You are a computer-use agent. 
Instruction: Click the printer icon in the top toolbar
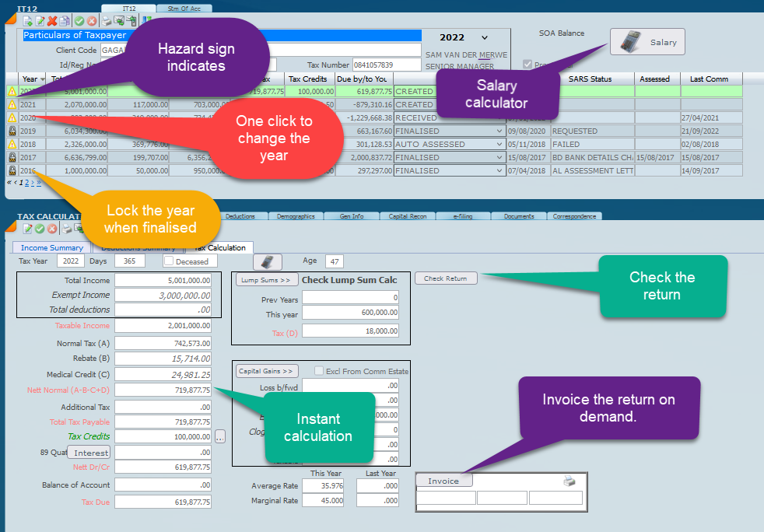coord(107,21)
